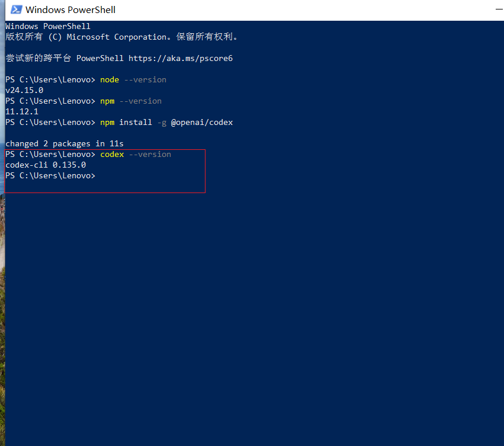Click the PowerShell icon in title bar

tap(16, 9)
